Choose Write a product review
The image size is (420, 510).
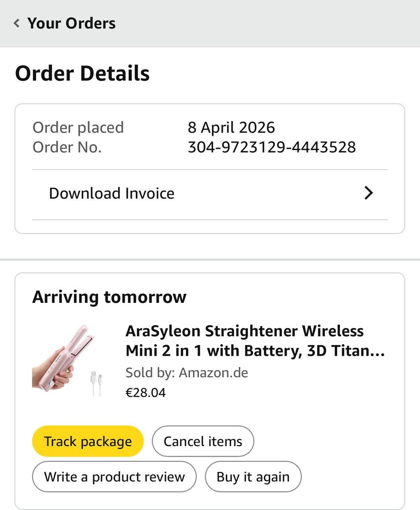point(114,477)
